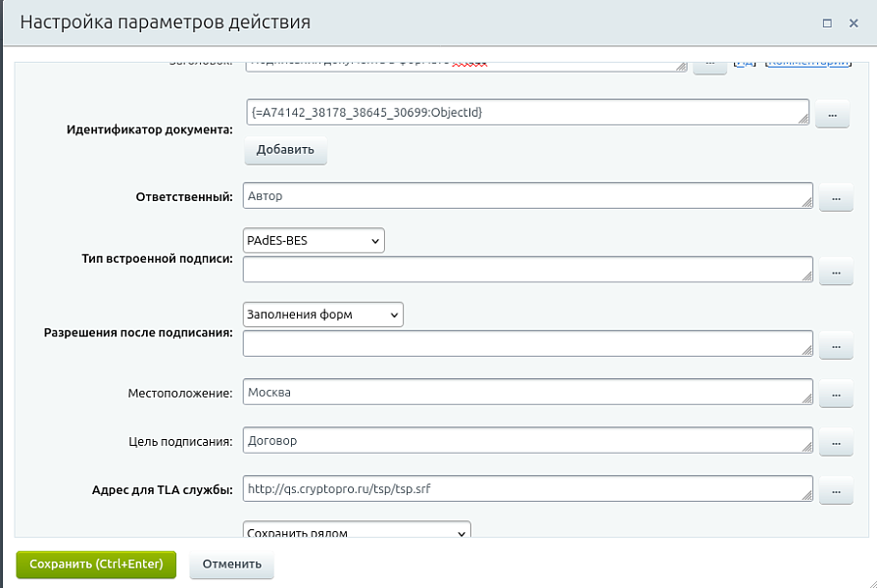877x588 pixels.
Task: Click the empty text area under PAdES-BES
Action: pyautogui.click(x=527, y=269)
